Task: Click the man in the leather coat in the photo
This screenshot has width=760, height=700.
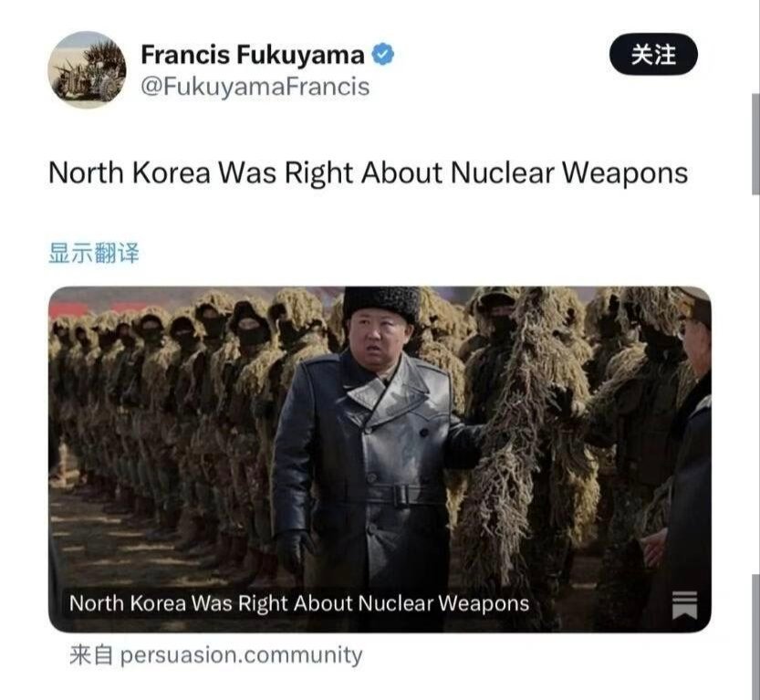Action: [x=370, y=446]
